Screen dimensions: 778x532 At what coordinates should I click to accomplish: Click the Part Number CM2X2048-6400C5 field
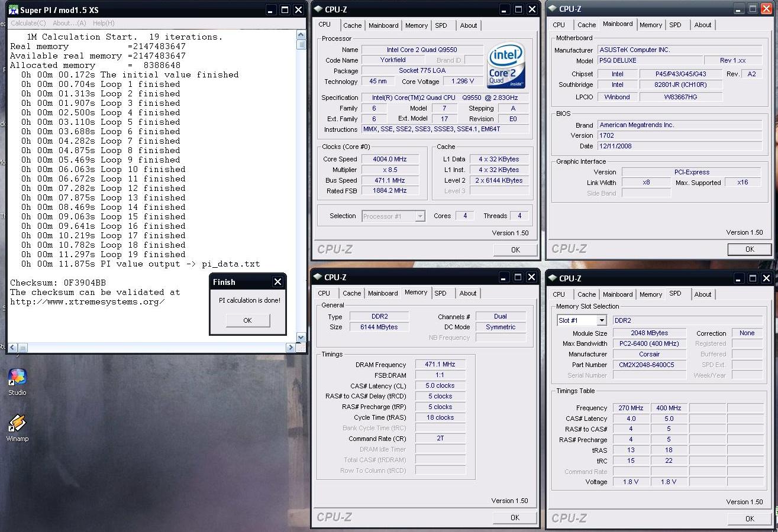click(650, 365)
